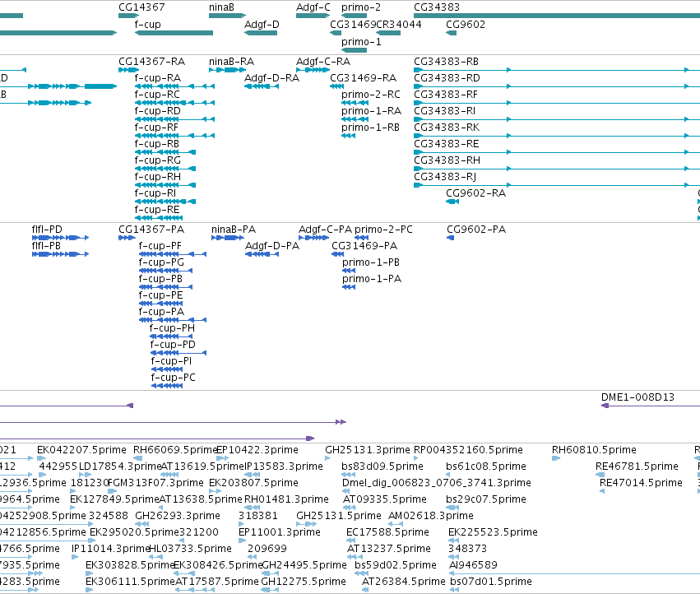Select transcript f-cup-RA
Viewport: 700px width, 594px height.
(x=158, y=78)
